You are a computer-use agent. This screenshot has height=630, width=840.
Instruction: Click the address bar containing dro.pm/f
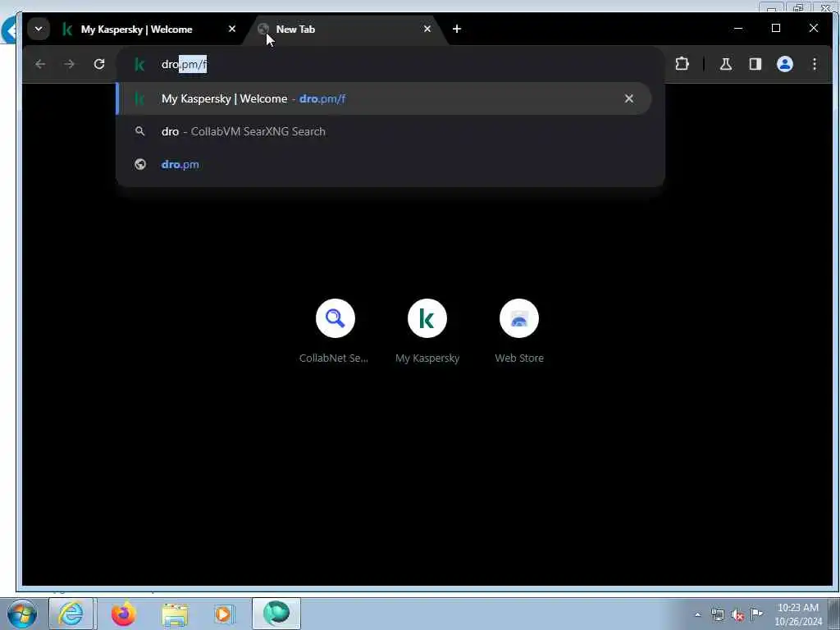coord(390,64)
